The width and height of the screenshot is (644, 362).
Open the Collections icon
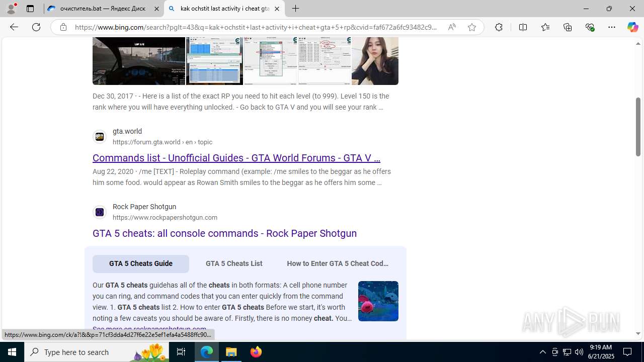click(568, 27)
